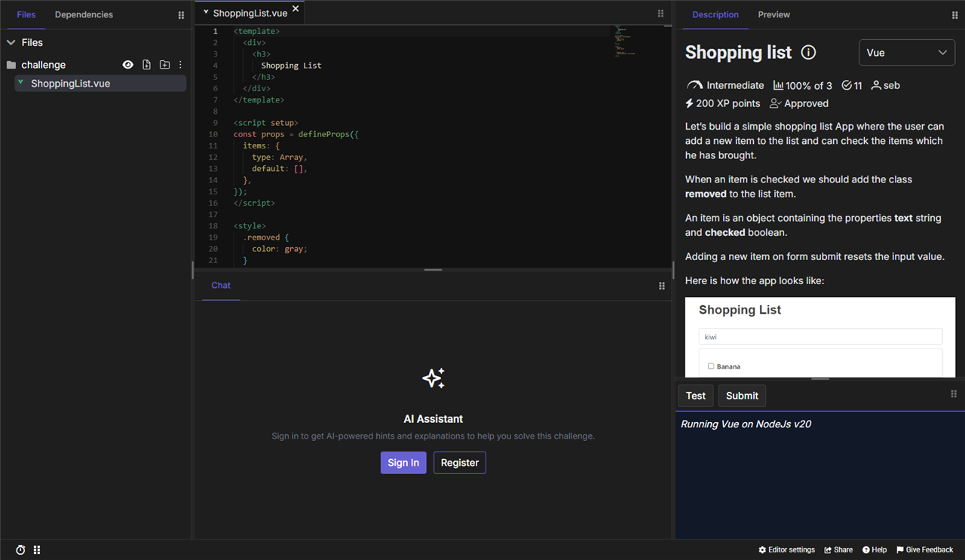Click the Sign In button
Image resolution: width=965 pixels, height=560 pixels.
[x=403, y=463]
